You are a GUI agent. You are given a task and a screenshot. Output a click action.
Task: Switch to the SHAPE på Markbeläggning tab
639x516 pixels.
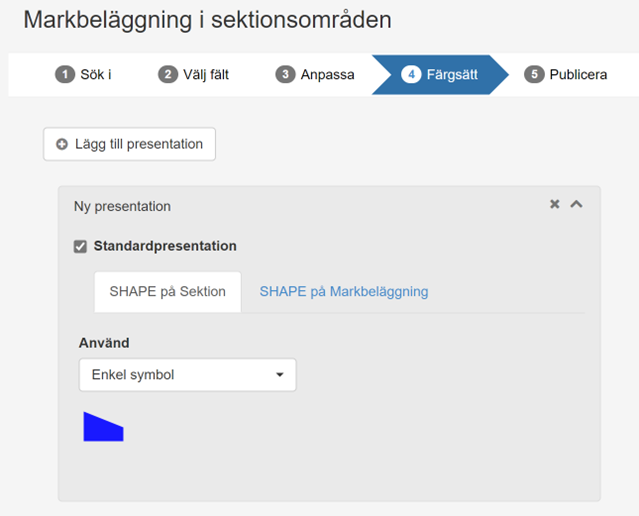tap(344, 292)
